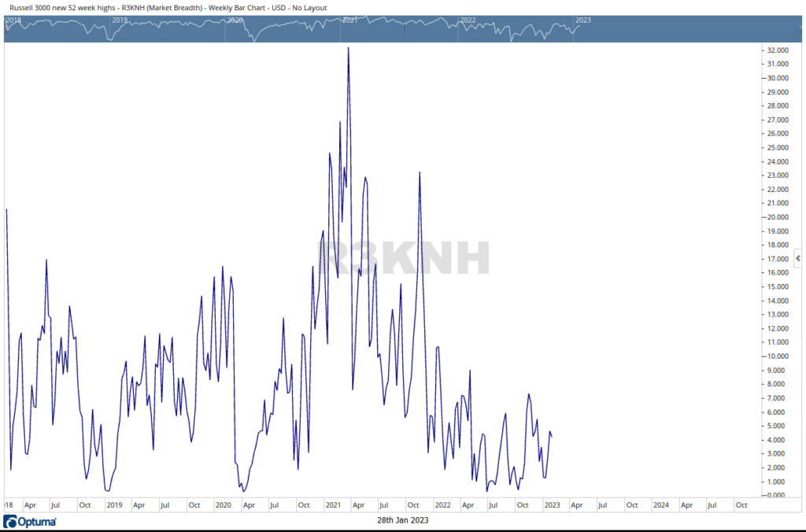The width and height of the screenshot is (806, 532).
Task: Select 2021 in the overview navigator strip
Action: (x=350, y=20)
